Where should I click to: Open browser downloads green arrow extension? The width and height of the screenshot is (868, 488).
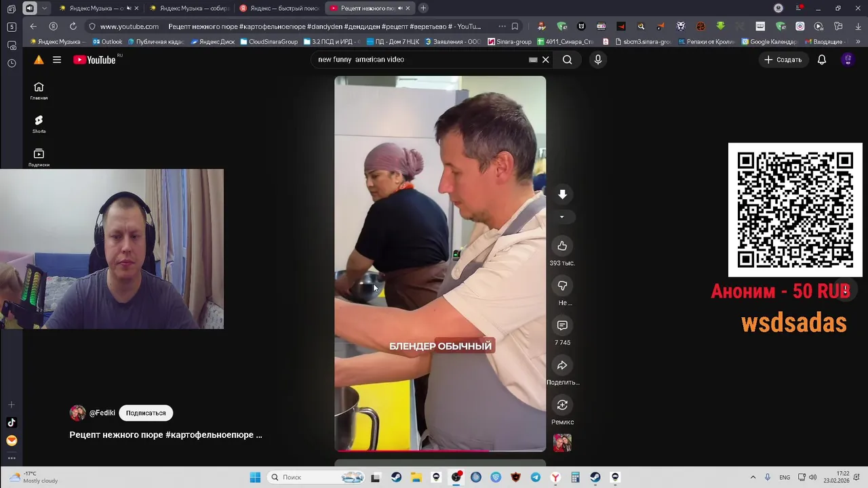point(720,26)
